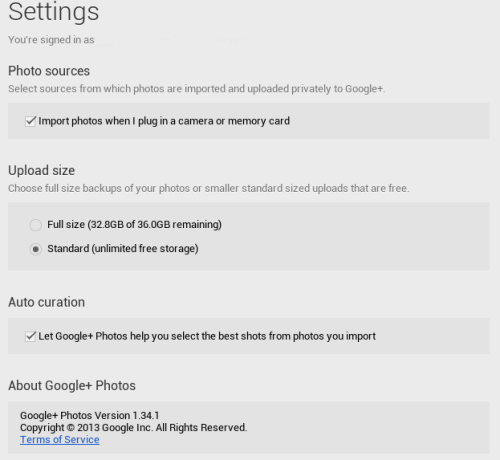Click the 'Select sources from which photos' description
500x460 pixels.
(x=197, y=89)
